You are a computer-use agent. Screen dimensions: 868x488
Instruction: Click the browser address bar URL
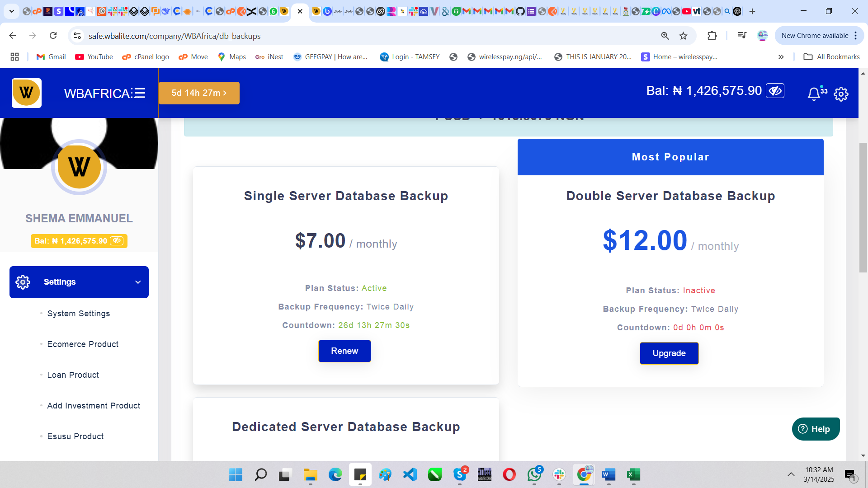[x=175, y=36]
